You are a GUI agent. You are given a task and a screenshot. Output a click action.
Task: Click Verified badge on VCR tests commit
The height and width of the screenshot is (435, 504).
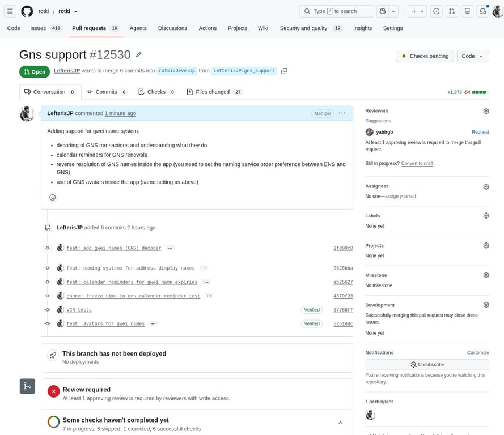coord(312,310)
